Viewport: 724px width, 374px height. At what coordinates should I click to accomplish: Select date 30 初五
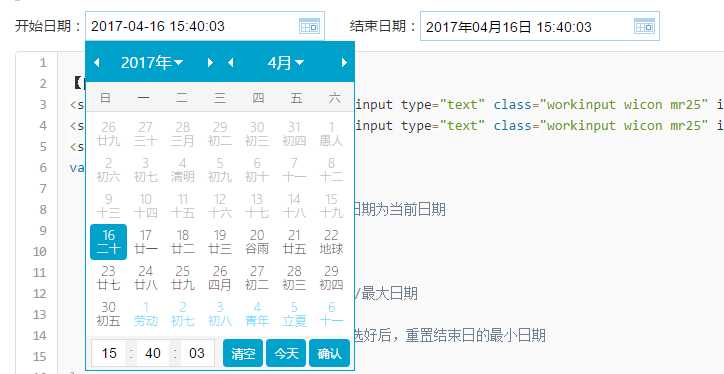click(109, 314)
